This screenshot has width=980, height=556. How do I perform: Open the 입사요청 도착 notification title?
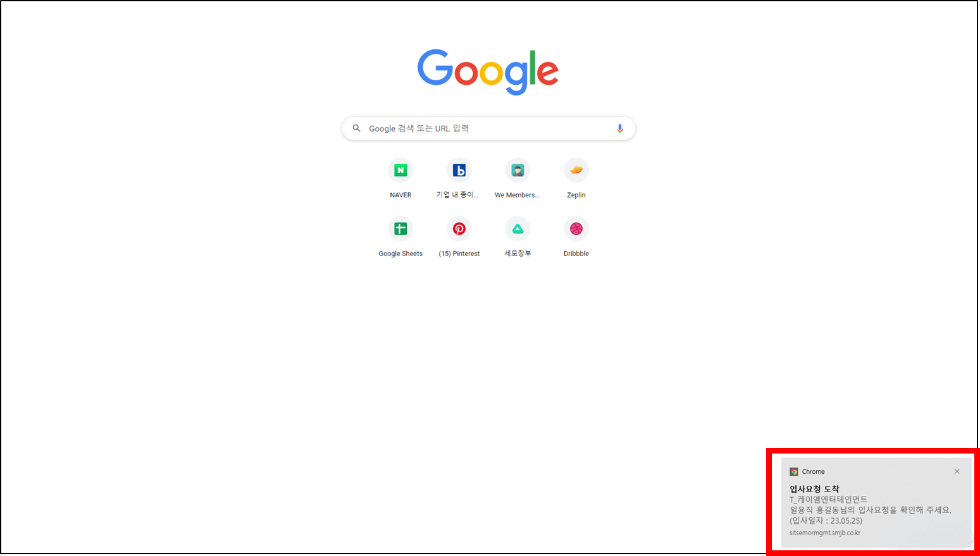(x=814, y=489)
